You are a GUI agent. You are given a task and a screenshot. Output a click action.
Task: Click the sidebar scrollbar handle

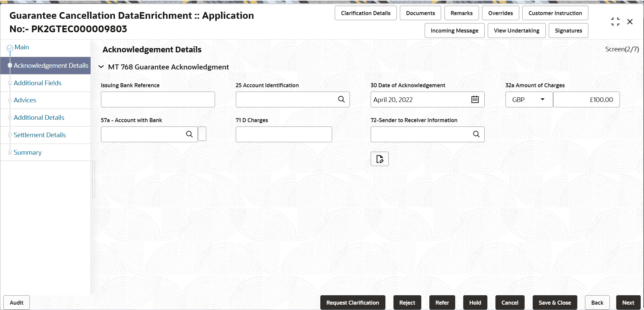(x=93, y=179)
